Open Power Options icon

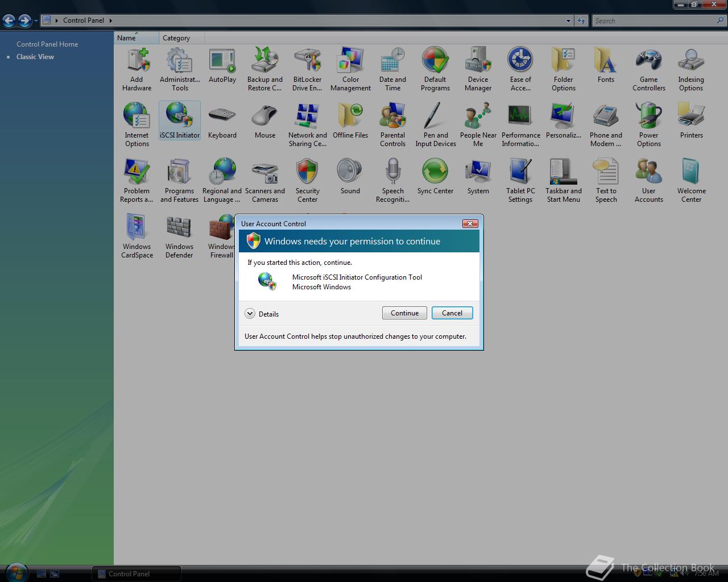click(649, 125)
